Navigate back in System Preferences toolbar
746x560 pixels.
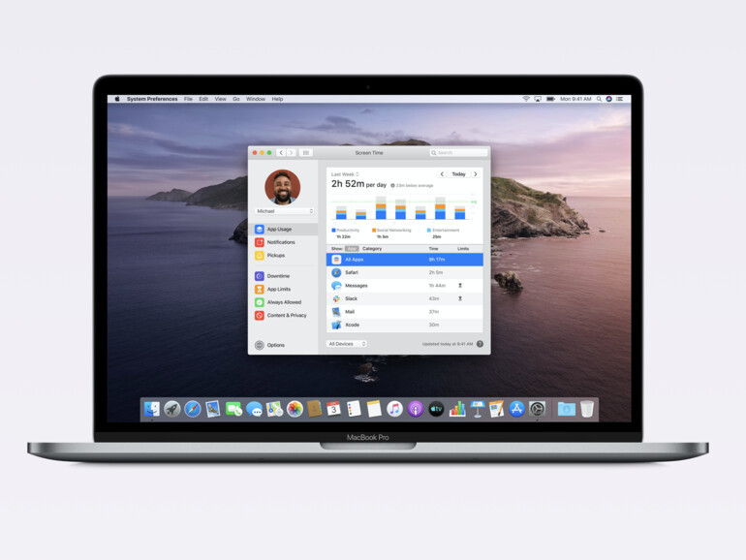pyautogui.click(x=281, y=153)
